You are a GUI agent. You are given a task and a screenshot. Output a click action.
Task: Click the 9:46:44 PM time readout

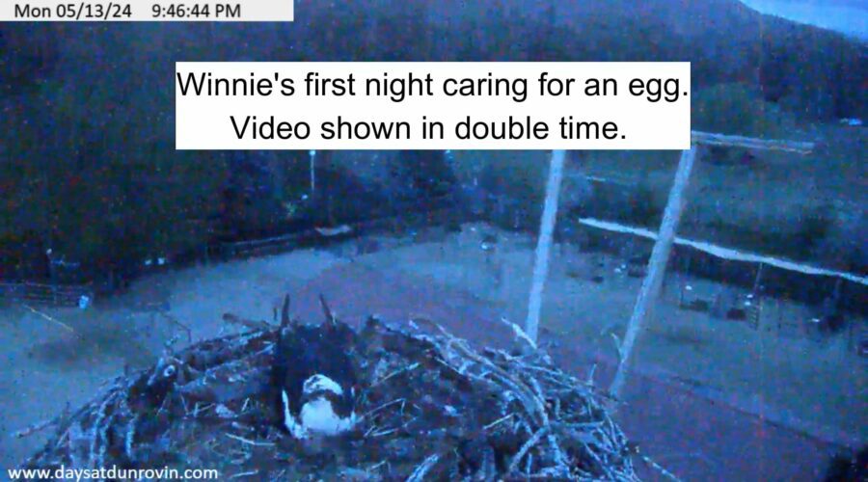196,11
